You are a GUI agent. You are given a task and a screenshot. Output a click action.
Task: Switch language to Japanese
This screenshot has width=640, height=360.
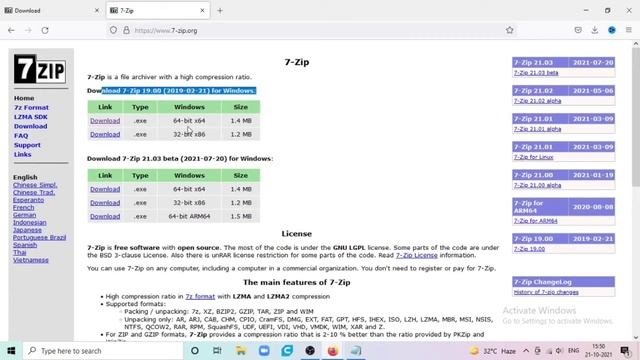(x=27, y=230)
